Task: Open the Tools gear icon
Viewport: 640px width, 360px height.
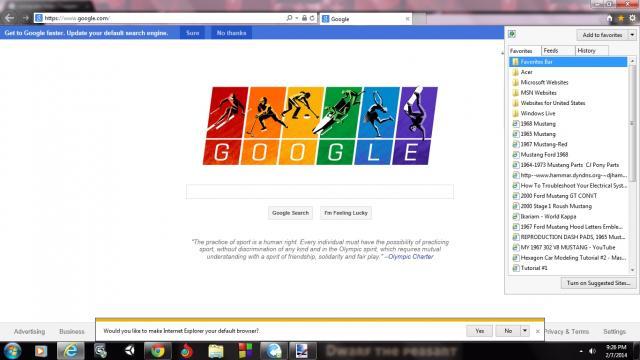Action: tap(632, 18)
